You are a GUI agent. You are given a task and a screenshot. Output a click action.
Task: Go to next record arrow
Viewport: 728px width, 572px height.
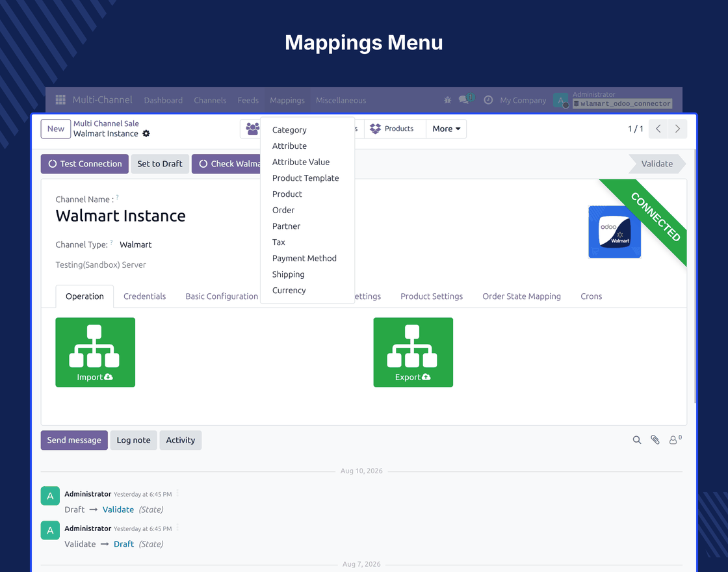677,129
